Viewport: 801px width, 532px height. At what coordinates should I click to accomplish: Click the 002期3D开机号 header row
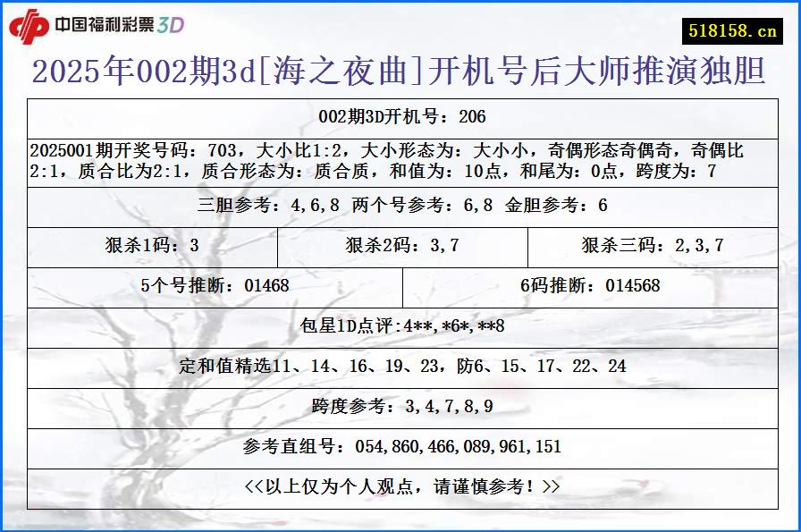coord(400,114)
